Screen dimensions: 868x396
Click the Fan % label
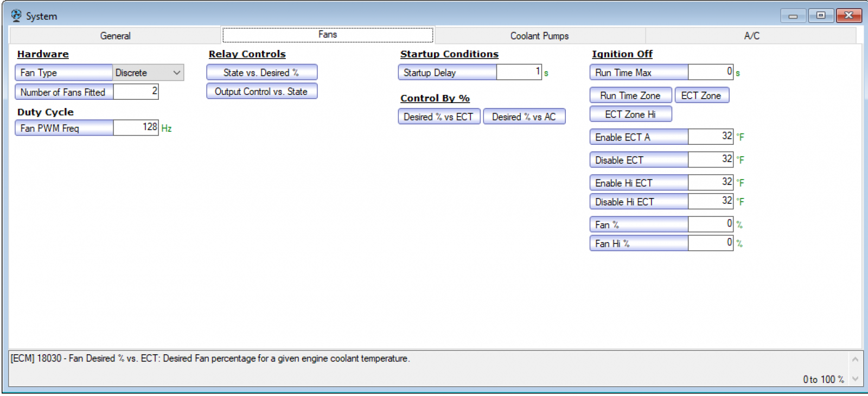click(x=639, y=224)
